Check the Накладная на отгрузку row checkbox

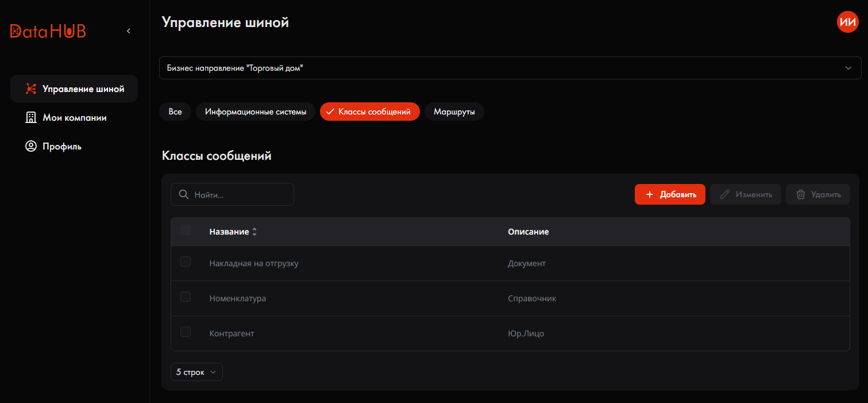(x=186, y=262)
